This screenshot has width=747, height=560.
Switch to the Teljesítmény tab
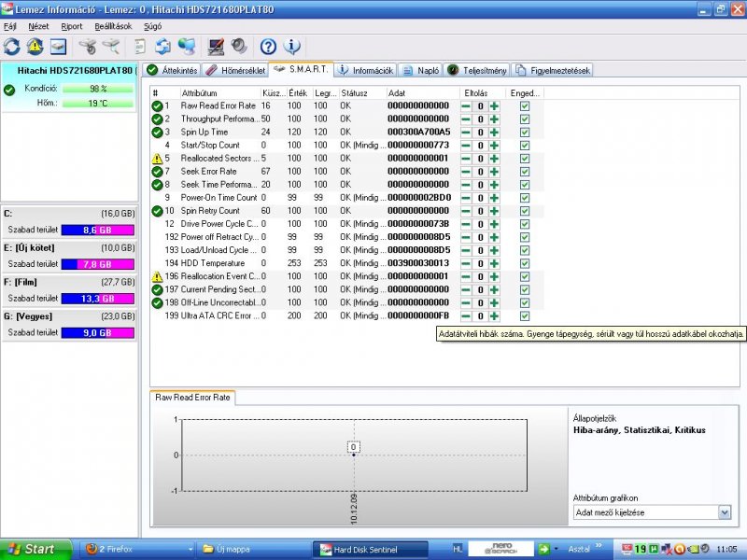[x=477, y=71]
